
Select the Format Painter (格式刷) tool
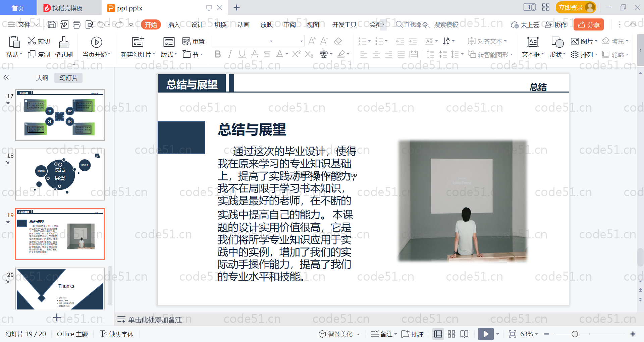pyautogui.click(x=64, y=47)
